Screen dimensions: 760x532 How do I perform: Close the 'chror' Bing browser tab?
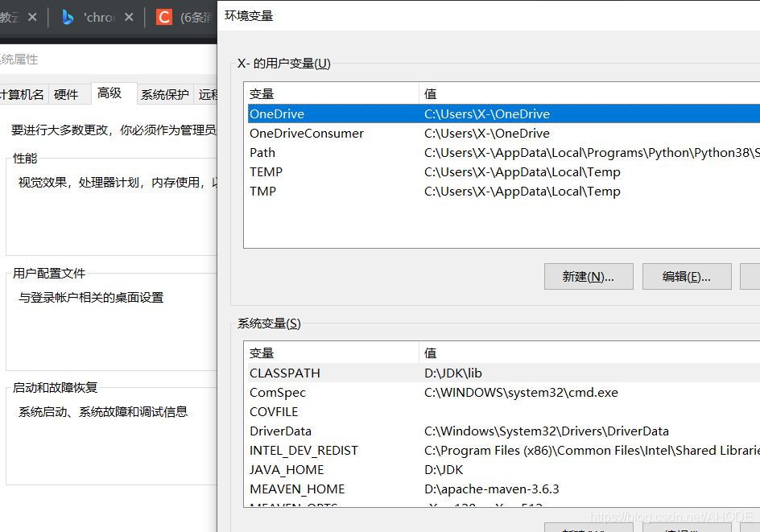(129, 17)
